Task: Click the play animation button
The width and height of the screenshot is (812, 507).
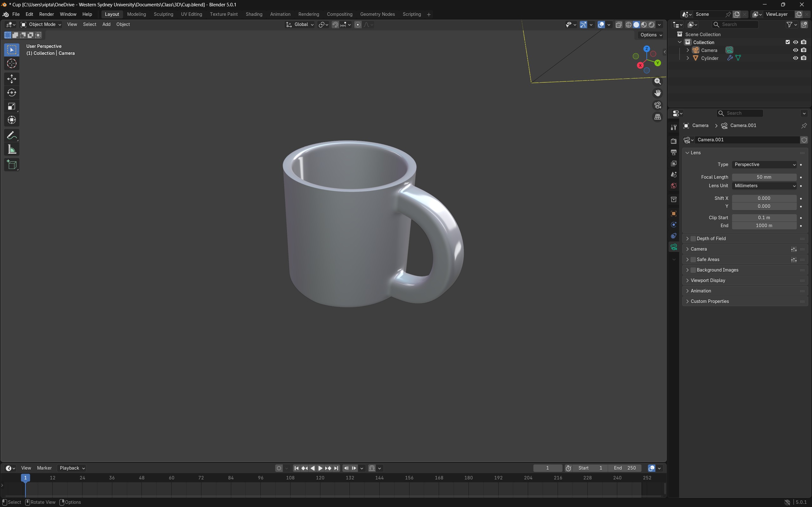Action: pyautogui.click(x=320, y=468)
